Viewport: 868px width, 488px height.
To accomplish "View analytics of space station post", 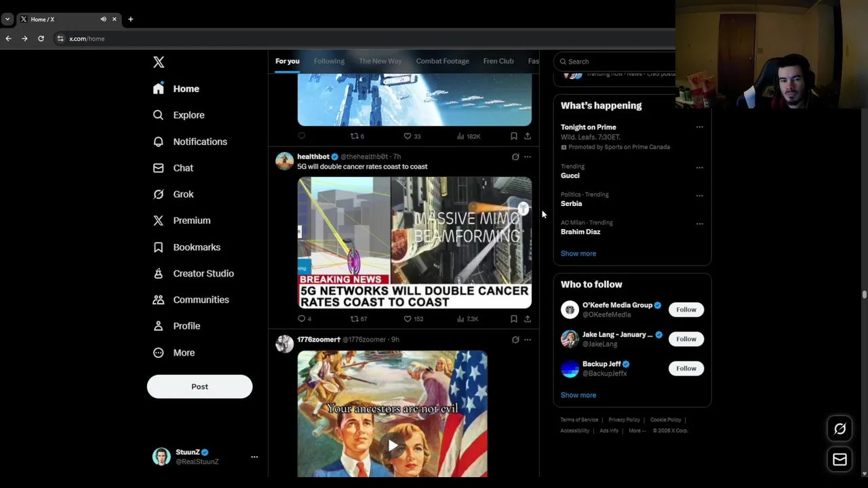I will [468, 136].
